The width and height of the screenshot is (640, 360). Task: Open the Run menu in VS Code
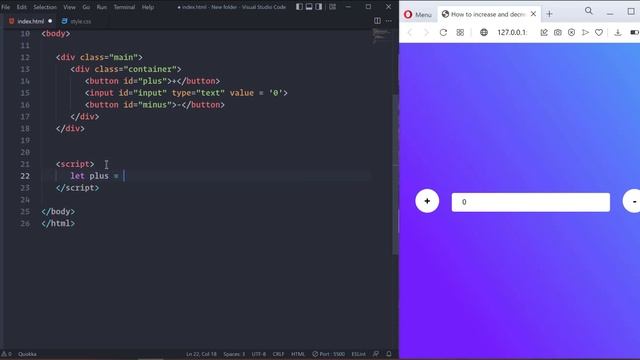(x=102, y=7)
